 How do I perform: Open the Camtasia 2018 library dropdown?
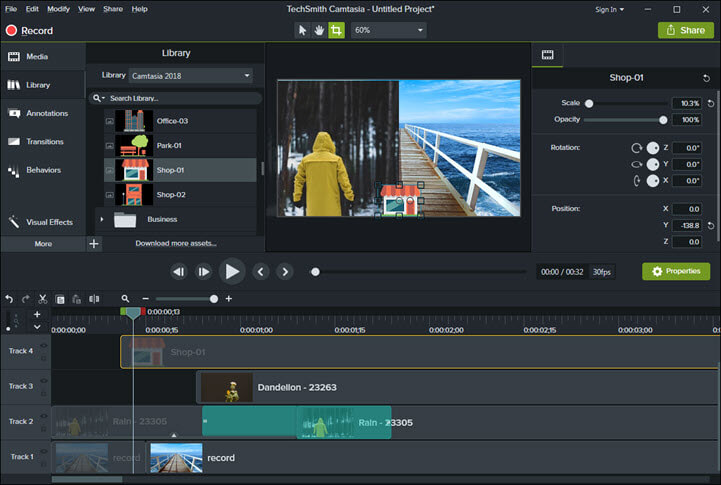(190, 75)
